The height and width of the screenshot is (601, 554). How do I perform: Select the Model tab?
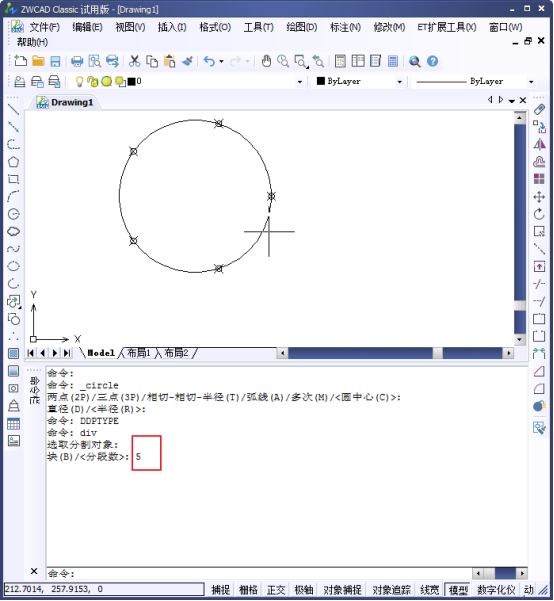click(x=101, y=353)
